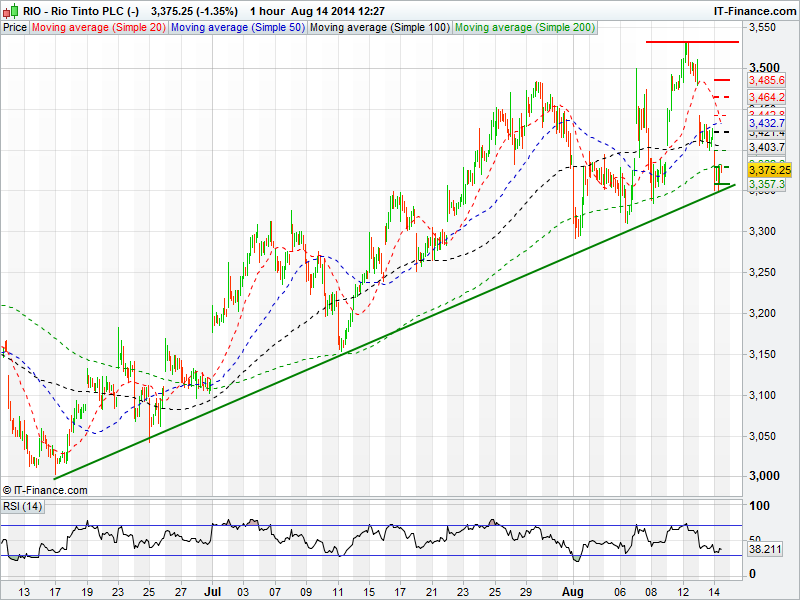
Task: Click the red 3,464.2 price level label
Action: point(766,97)
